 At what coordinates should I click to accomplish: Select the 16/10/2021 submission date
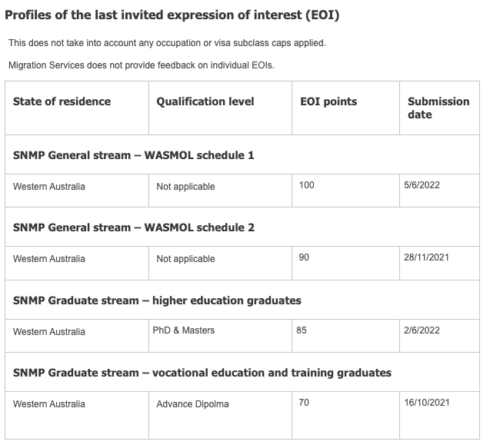point(427,403)
